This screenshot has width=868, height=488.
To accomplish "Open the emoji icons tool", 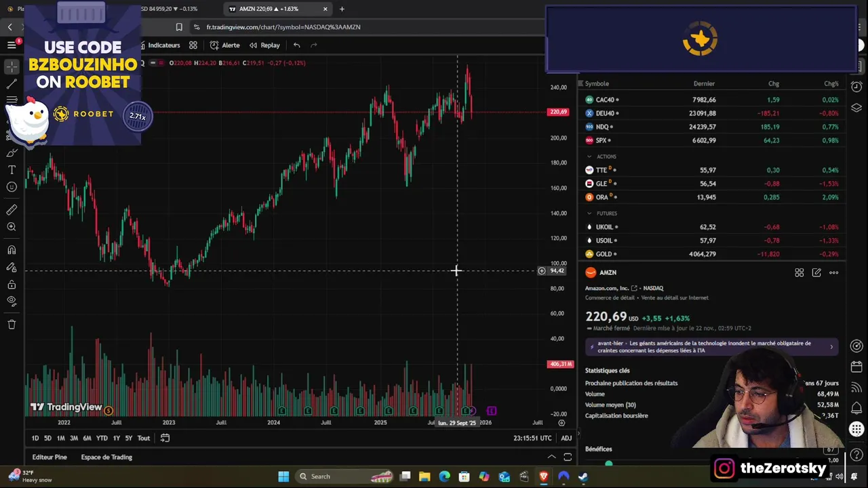I will point(12,187).
